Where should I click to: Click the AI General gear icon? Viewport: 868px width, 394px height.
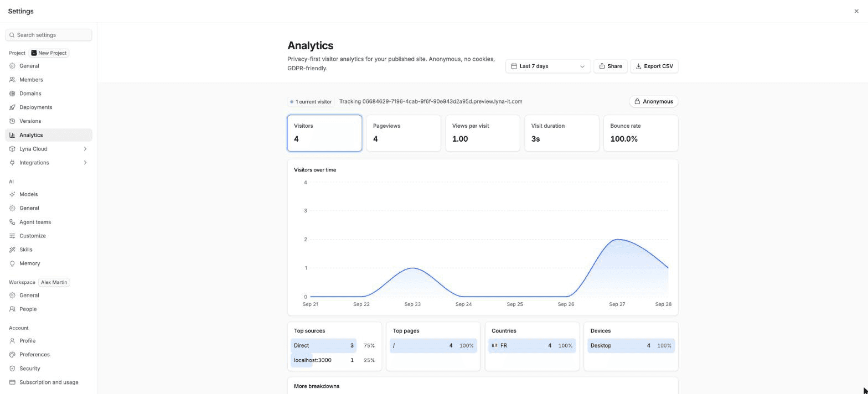point(12,208)
